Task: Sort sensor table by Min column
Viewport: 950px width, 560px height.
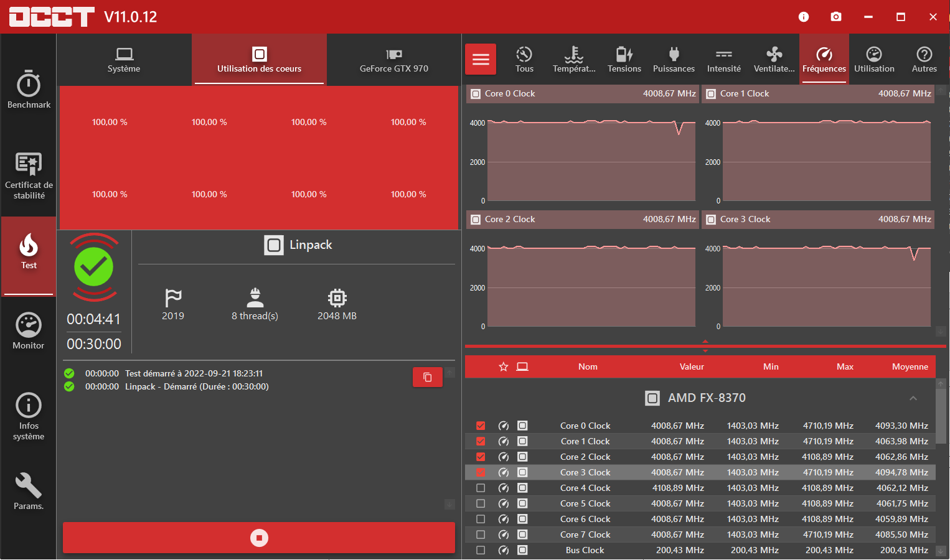Action: (771, 366)
